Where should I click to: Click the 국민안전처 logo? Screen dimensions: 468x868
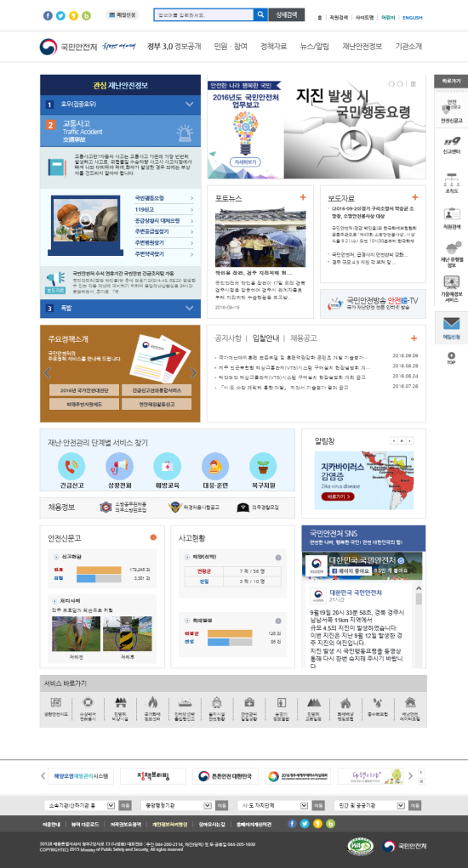pos(68,47)
